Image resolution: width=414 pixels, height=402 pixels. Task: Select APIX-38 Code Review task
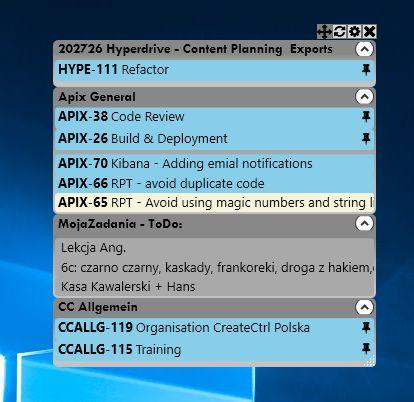(x=214, y=117)
